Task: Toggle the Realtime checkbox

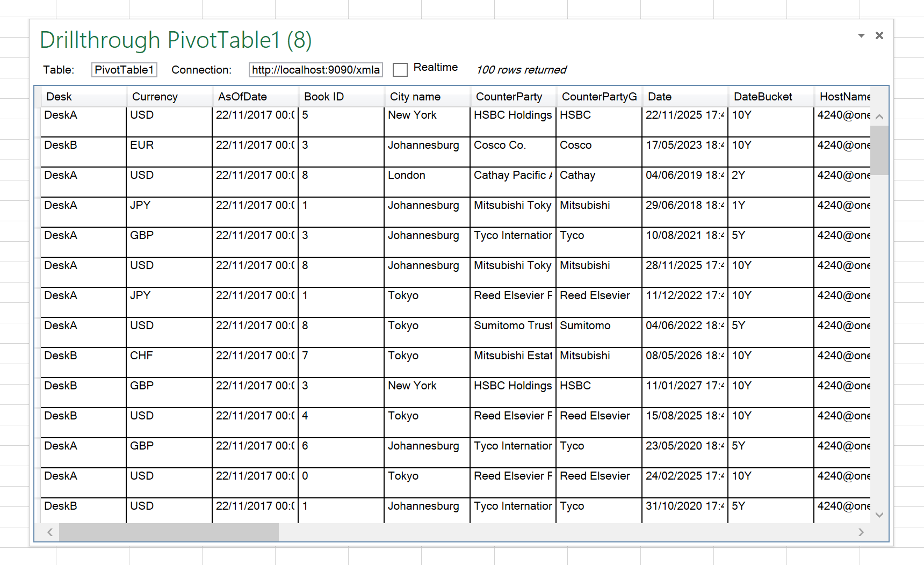Action: click(x=400, y=70)
